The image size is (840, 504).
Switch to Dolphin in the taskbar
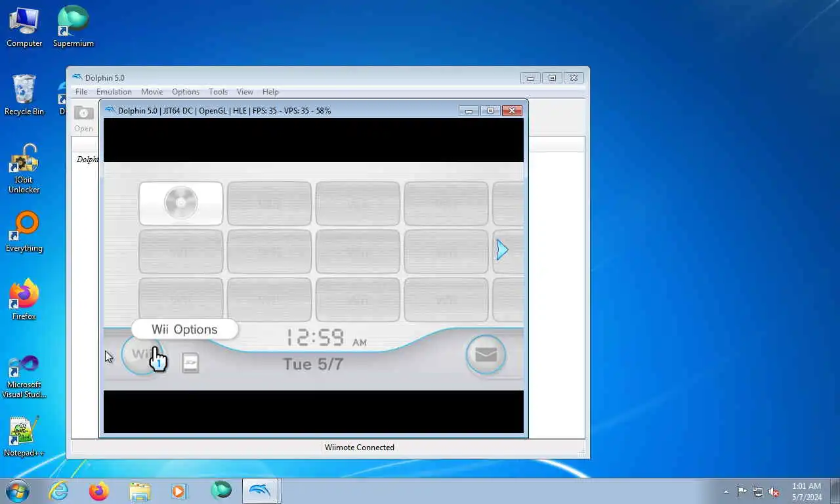(x=261, y=491)
